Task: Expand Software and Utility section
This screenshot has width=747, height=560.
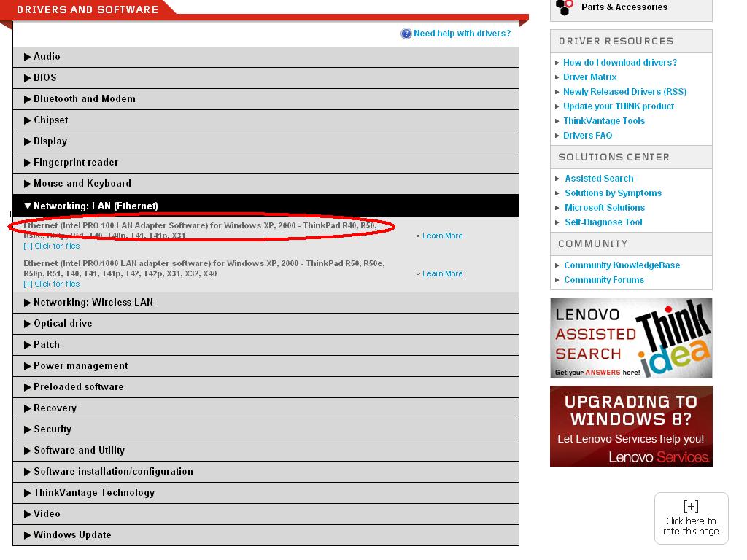Action: pyautogui.click(x=266, y=451)
